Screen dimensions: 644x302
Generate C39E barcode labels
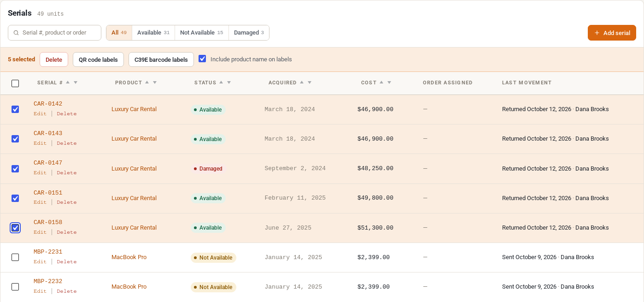161,59
